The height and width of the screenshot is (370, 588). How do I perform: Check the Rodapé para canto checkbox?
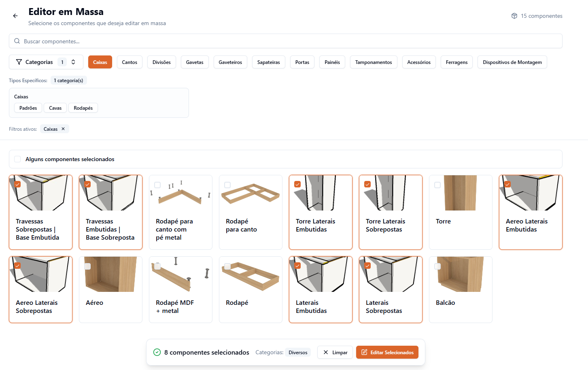coord(227,185)
